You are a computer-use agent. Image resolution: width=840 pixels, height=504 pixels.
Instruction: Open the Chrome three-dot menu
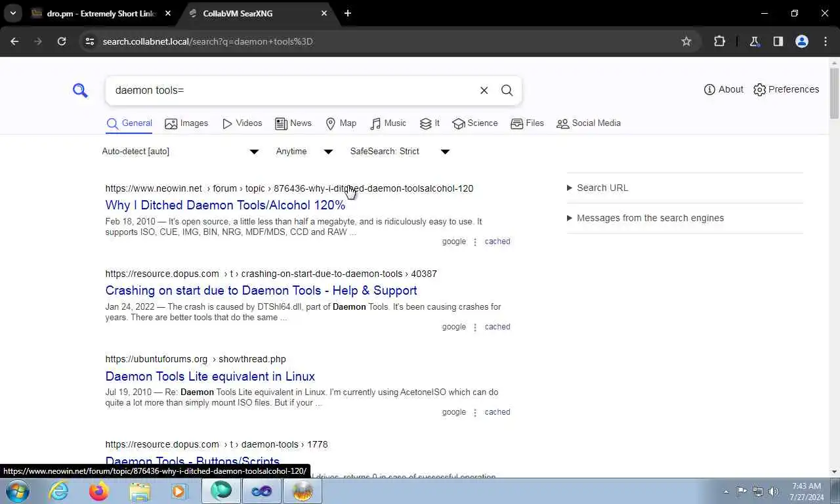826,41
